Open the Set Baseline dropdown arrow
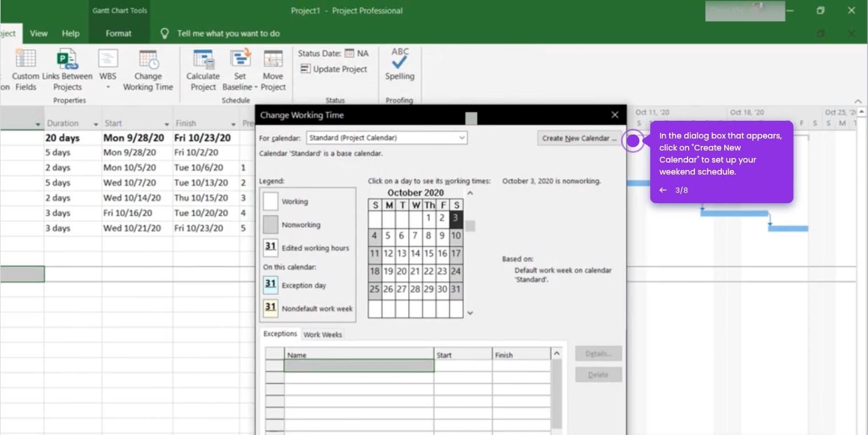Viewport: 868px width, 435px height. 256,88
